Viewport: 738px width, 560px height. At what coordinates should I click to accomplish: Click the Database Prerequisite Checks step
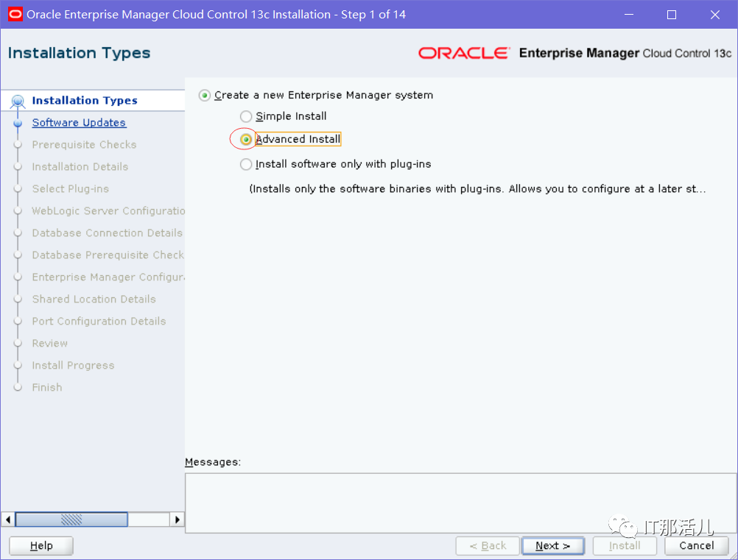[x=108, y=255]
